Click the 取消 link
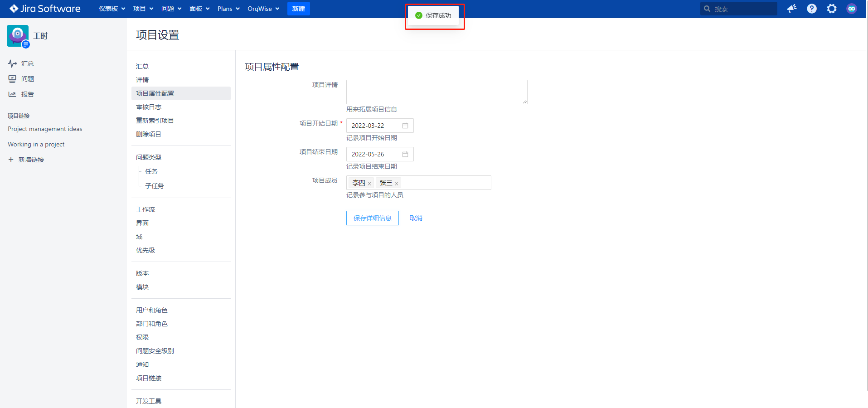The height and width of the screenshot is (408, 868). (x=416, y=218)
